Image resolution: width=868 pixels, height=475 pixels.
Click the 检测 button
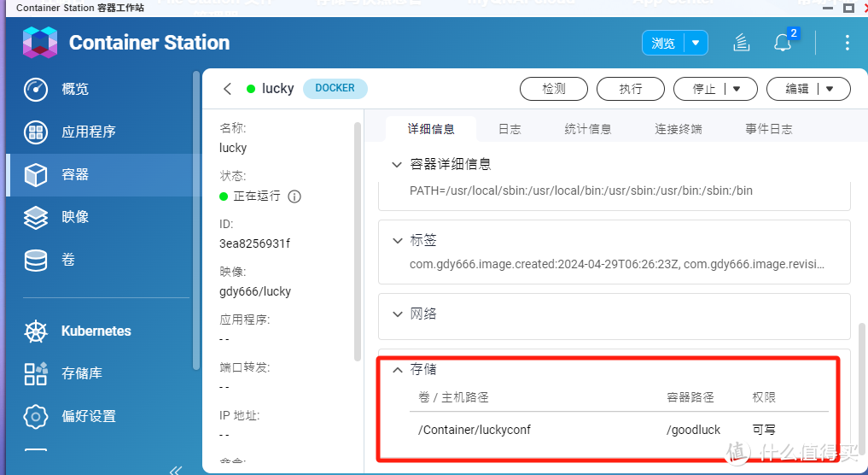(554, 89)
